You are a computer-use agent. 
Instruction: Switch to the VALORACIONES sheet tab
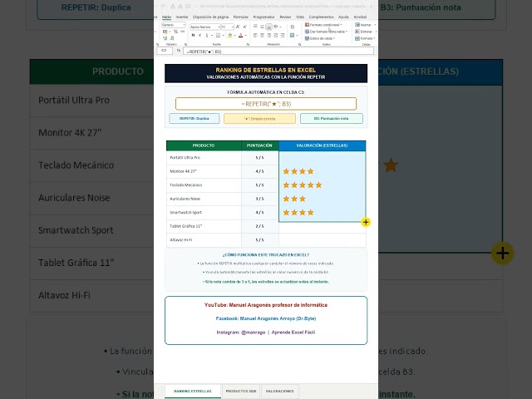(280, 392)
